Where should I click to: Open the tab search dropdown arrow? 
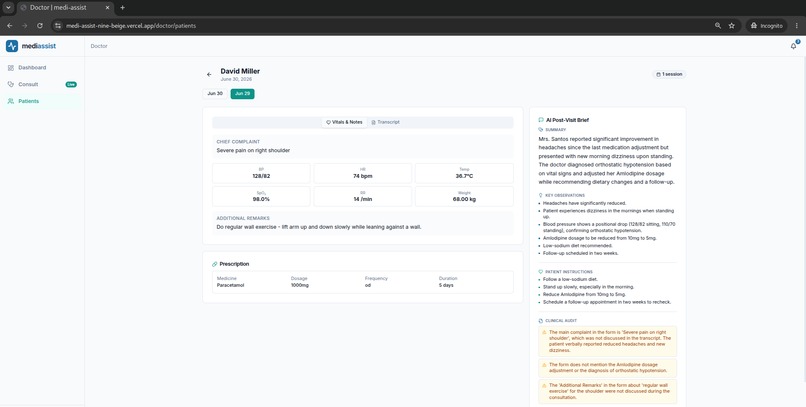pyautogui.click(x=8, y=8)
